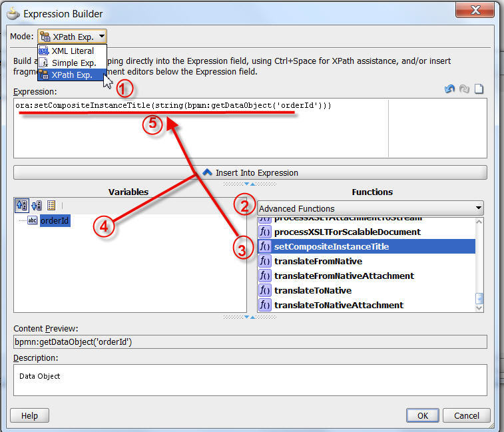
Task: Click splitter handle above Content Preview
Action: tap(250, 317)
